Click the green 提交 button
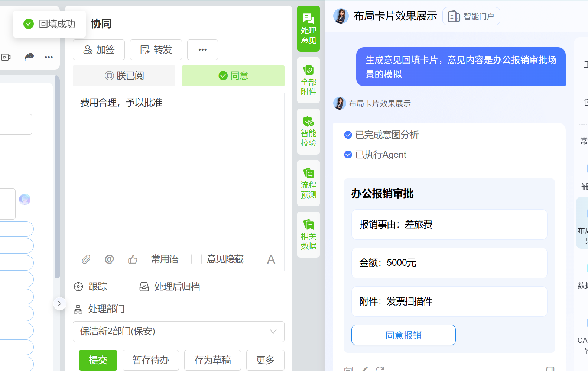Screen dimensions: 588x371 pos(98,360)
